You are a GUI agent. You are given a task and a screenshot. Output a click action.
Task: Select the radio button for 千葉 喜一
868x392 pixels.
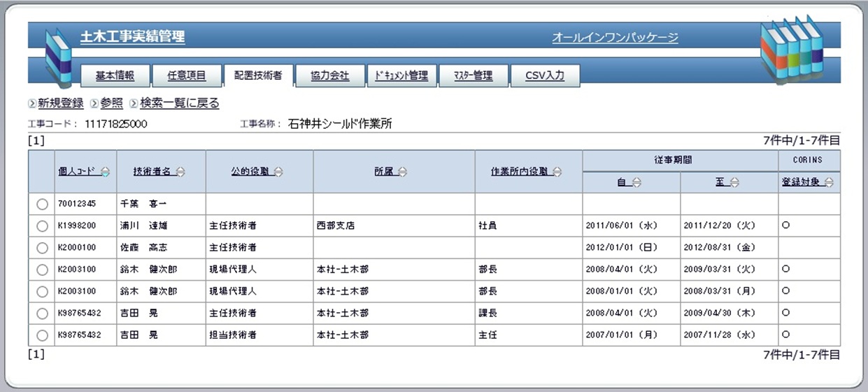click(x=42, y=204)
